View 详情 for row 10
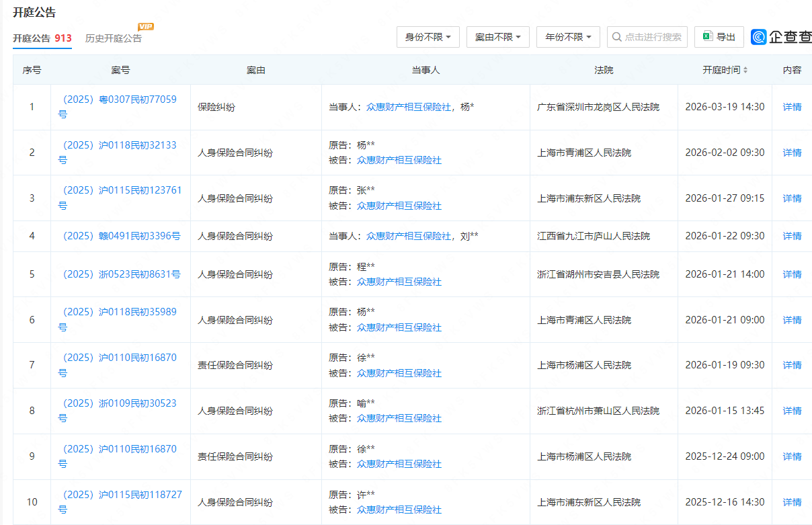812x525 pixels. click(x=792, y=502)
